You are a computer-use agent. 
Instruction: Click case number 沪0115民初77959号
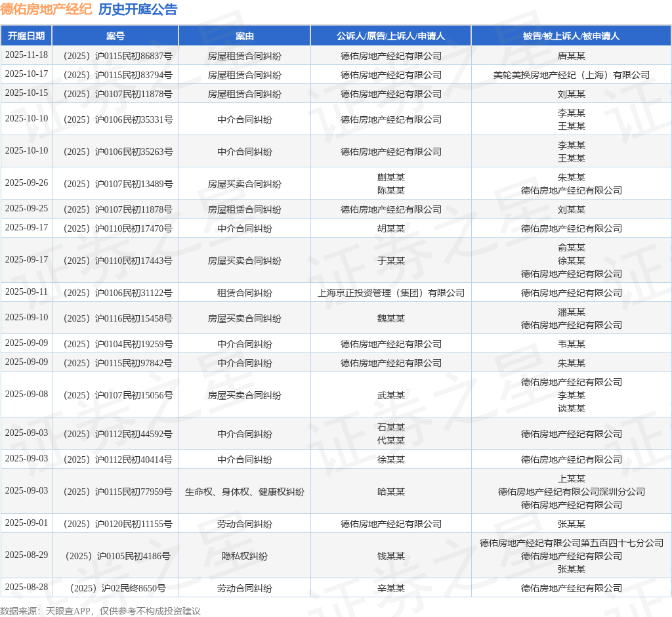tap(118, 492)
